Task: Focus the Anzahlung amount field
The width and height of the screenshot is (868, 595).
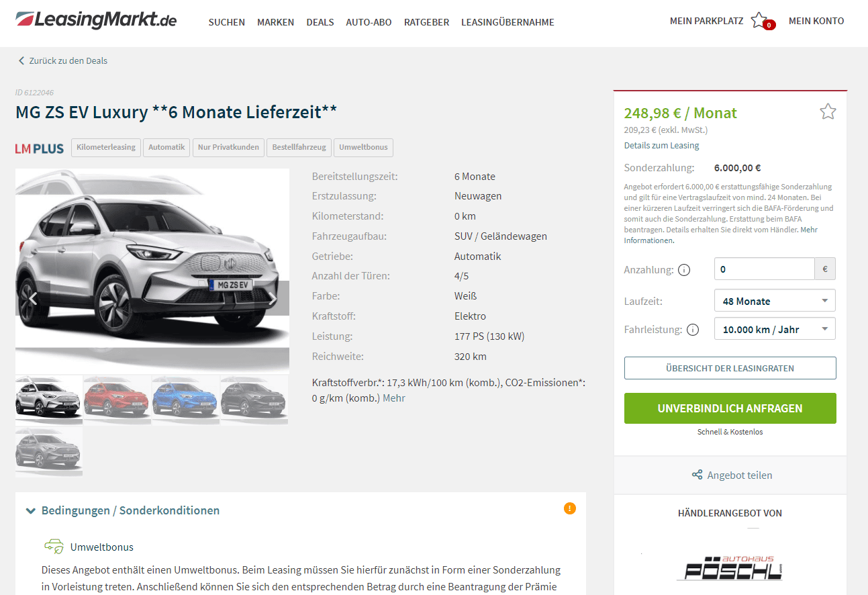Action: pyautogui.click(x=764, y=269)
